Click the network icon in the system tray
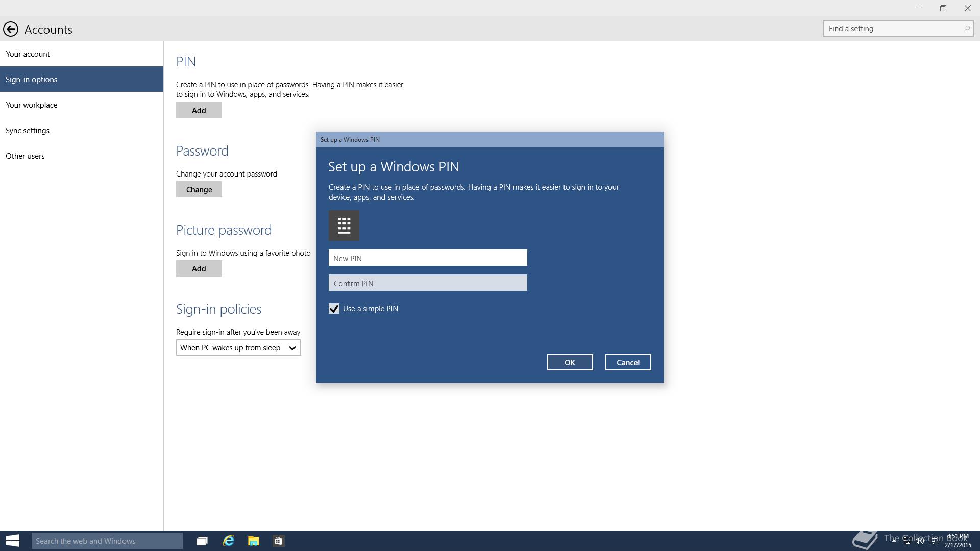The width and height of the screenshot is (980, 551). (x=907, y=541)
